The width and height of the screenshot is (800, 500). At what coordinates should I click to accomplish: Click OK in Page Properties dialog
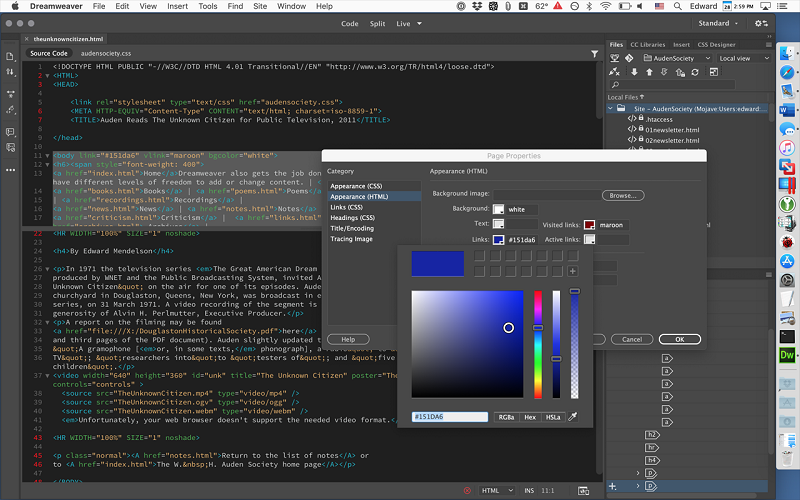679,339
